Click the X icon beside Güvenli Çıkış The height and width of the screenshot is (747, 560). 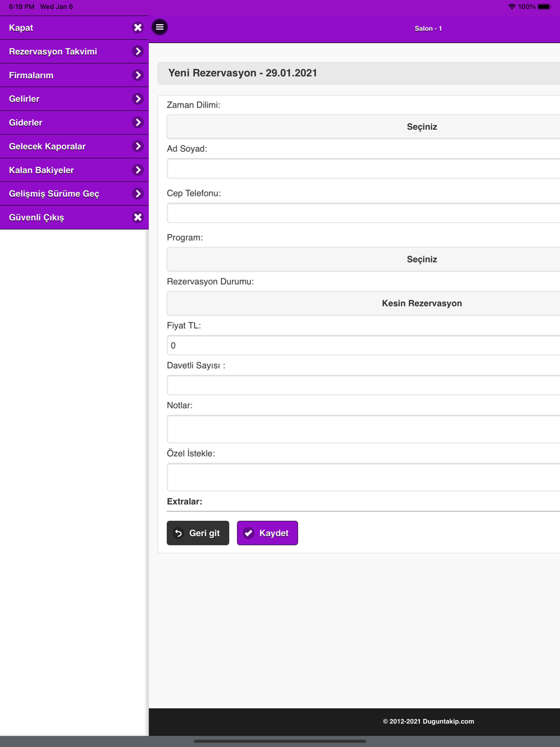click(x=138, y=217)
